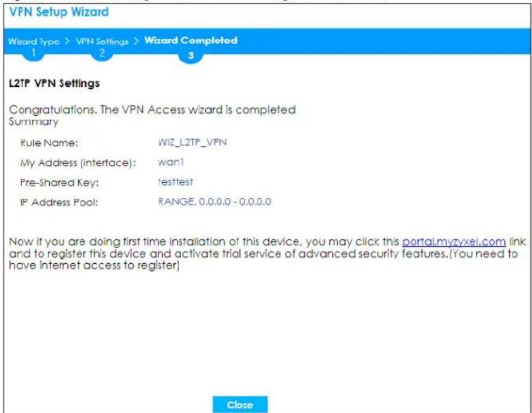Click the L2TP VPN Settings heading
This screenshot has width=532, height=413.
55,83
